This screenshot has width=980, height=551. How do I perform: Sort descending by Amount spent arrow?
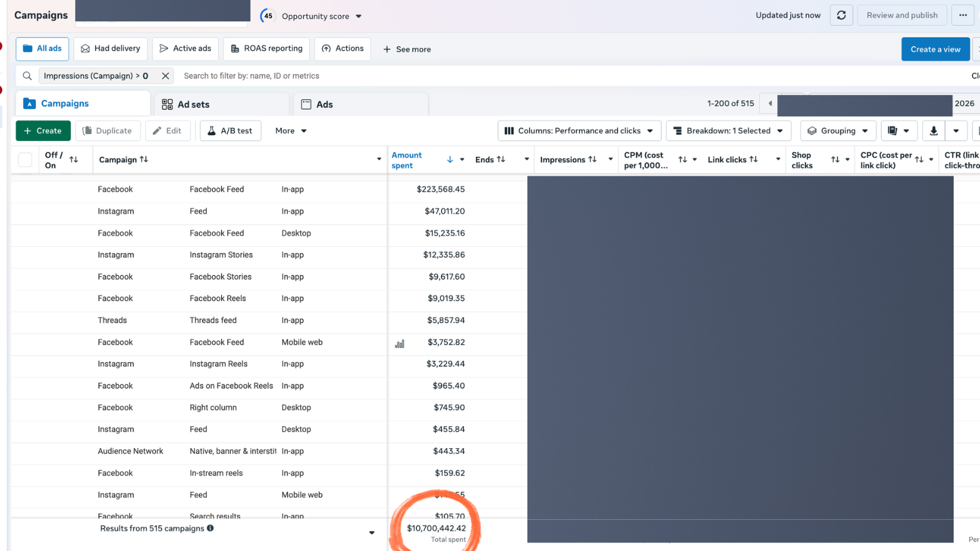[450, 160]
